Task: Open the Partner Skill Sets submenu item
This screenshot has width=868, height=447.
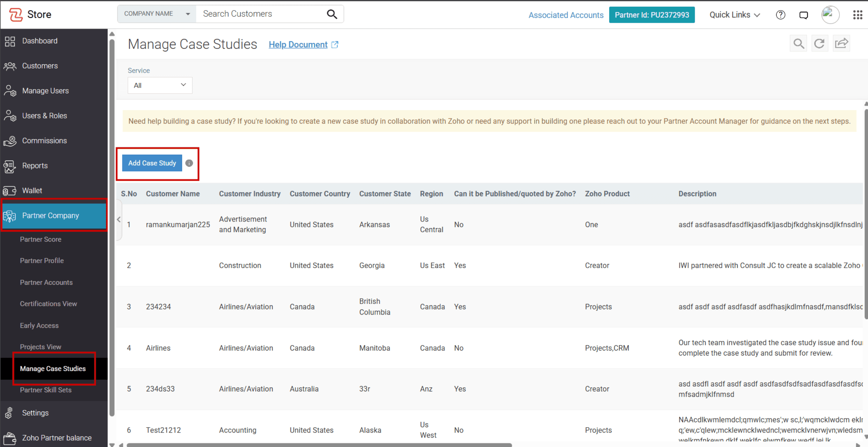Action: click(45, 390)
